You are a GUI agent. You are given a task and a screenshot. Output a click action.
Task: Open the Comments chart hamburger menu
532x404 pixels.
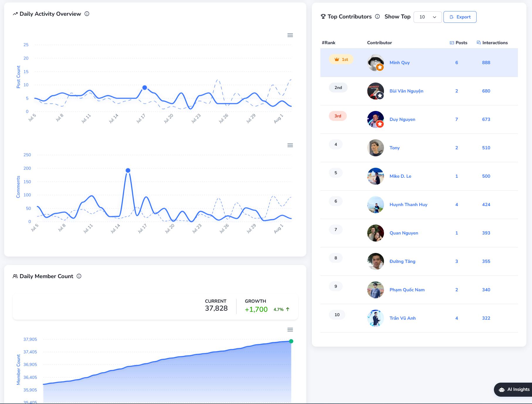coord(290,145)
